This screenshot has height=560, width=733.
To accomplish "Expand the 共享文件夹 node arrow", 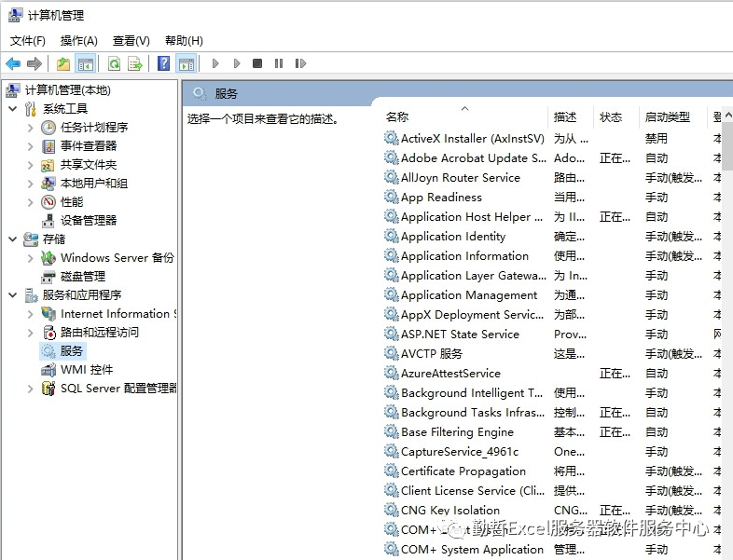I will [31, 165].
